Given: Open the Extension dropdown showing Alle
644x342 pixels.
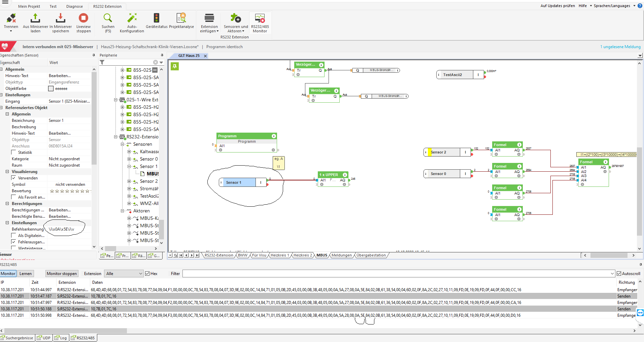Looking at the screenshot, I should coord(124,274).
